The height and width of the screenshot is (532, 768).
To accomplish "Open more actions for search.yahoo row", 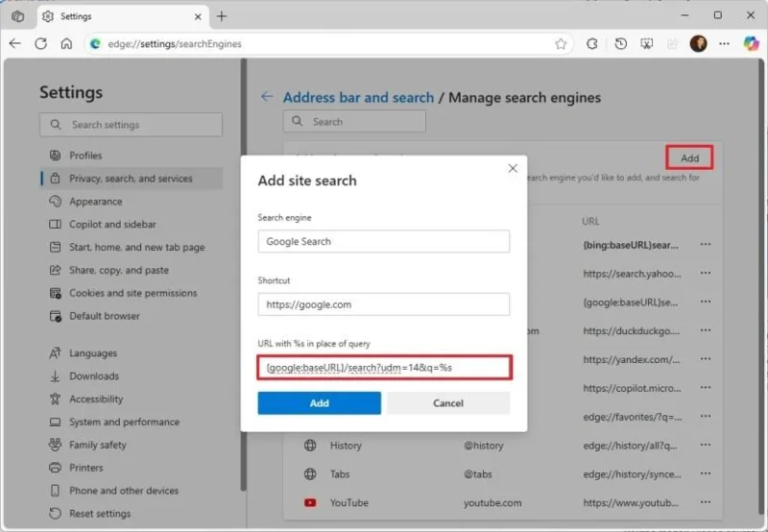I will click(706, 273).
